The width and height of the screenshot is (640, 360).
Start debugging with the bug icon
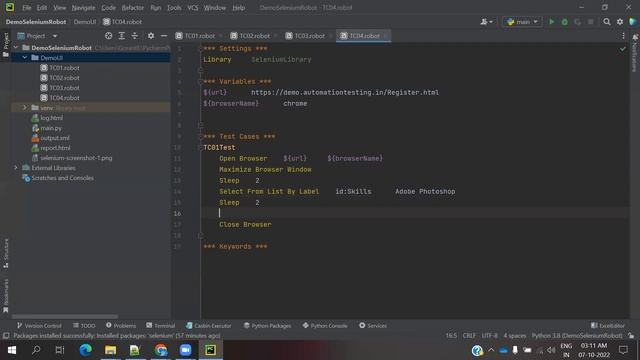(x=564, y=22)
